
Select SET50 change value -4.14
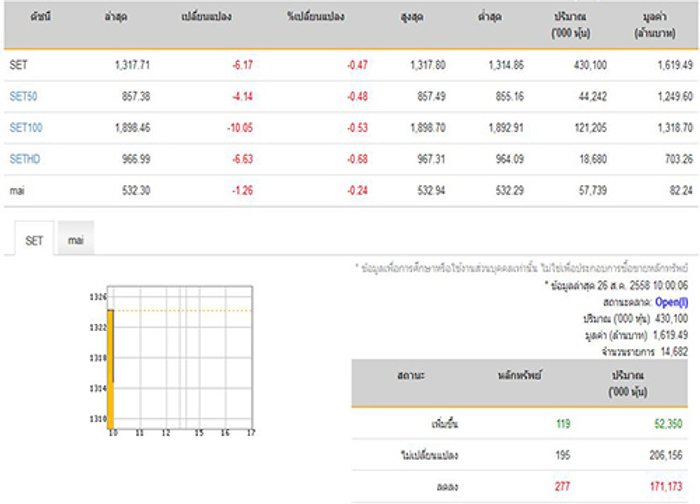click(x=242, y=96)
